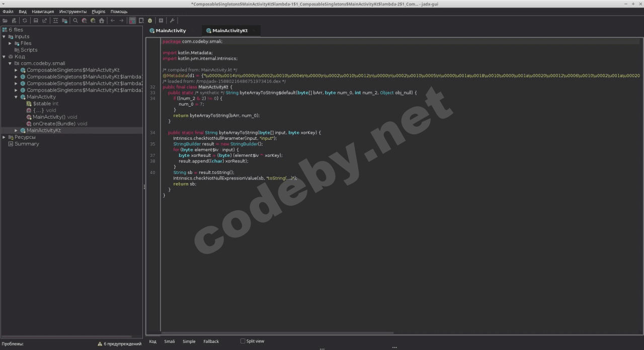Expand first ComposableSingletons$MainActivityKt class node

click(x=16, y=70)
